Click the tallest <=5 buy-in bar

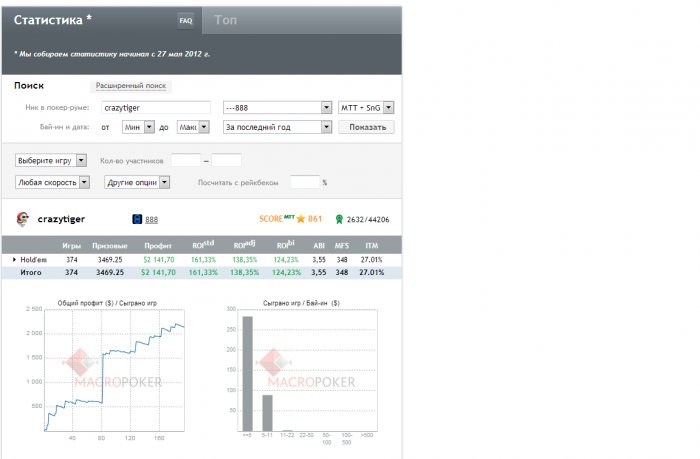247,374
